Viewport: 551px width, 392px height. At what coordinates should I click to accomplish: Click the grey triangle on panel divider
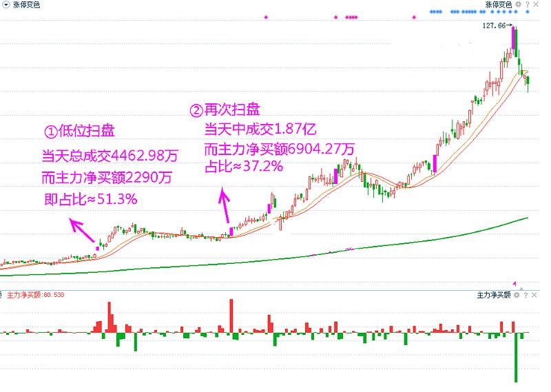521,288
